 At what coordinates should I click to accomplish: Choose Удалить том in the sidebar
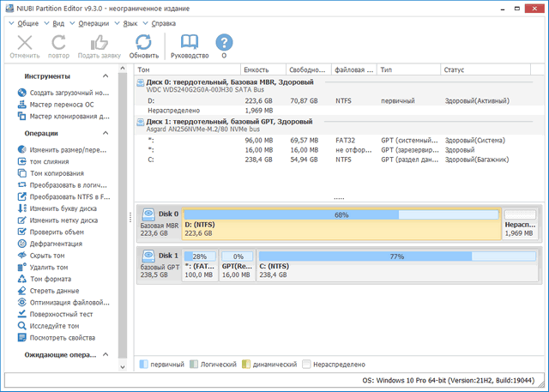(x=49, y=267)
